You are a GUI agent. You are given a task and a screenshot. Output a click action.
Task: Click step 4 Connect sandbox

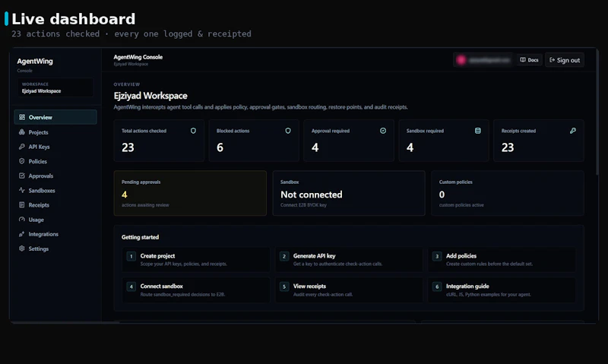point(196,290)
